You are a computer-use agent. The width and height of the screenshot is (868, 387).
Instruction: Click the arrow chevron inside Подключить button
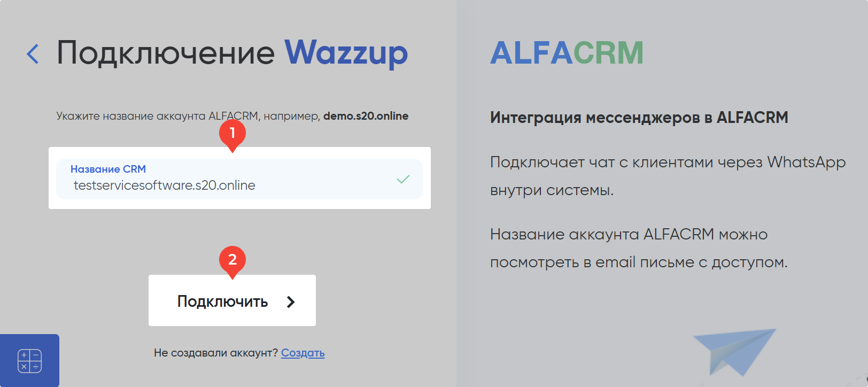(x=290, y=302)
